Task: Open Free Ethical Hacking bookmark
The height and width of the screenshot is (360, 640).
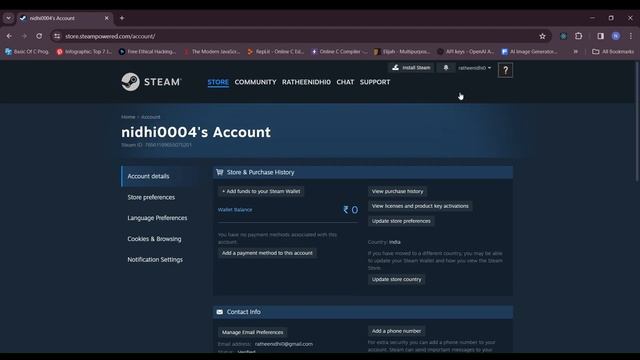Action: tap(147, 51)
